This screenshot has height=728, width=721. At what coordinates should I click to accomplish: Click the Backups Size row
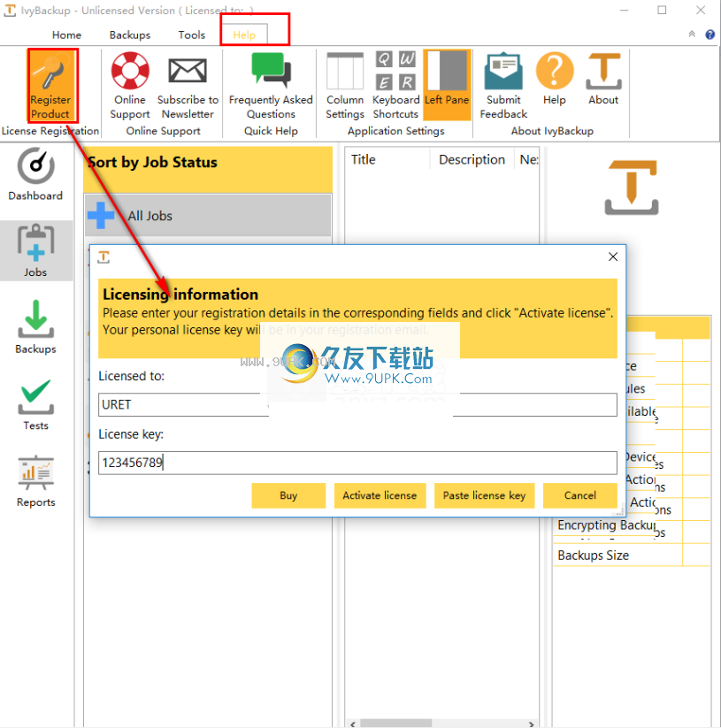point(632,556)
